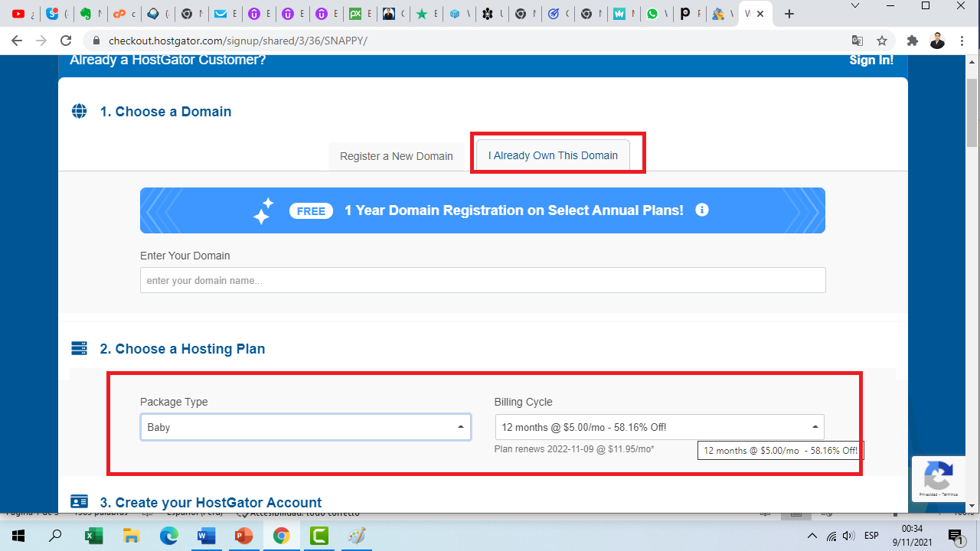Image resolution: width=980 pixels, height=551 pixels.
Task: Open a new browser tab
Action: click(x=789, y=14)
